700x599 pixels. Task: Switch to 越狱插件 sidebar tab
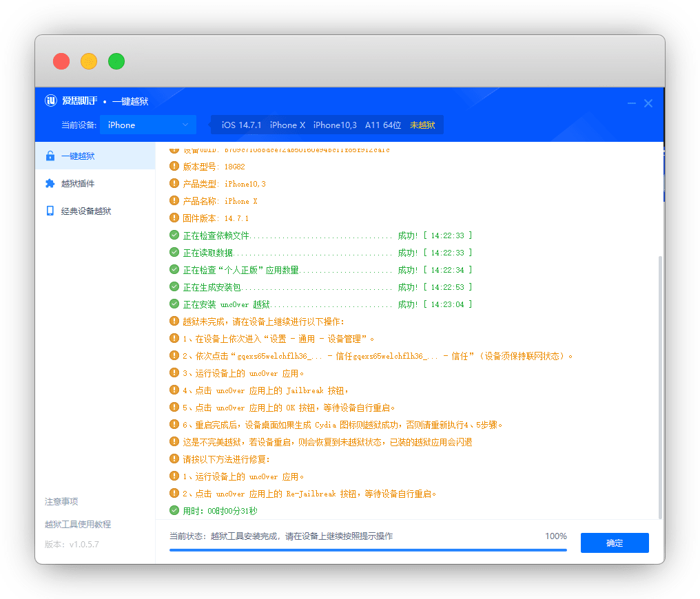95,183
